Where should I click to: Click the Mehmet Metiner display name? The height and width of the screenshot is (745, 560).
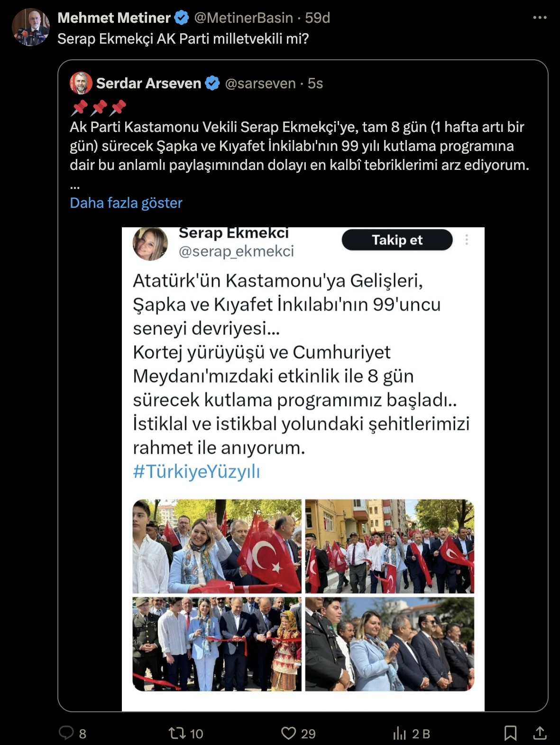tap(114, 18)
